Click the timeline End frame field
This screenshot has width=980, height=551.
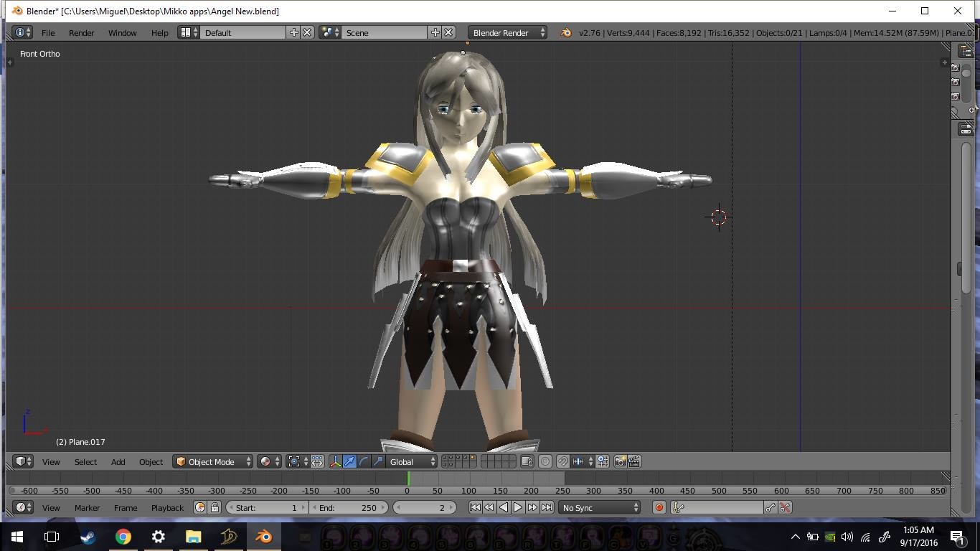tap(349, 508)
